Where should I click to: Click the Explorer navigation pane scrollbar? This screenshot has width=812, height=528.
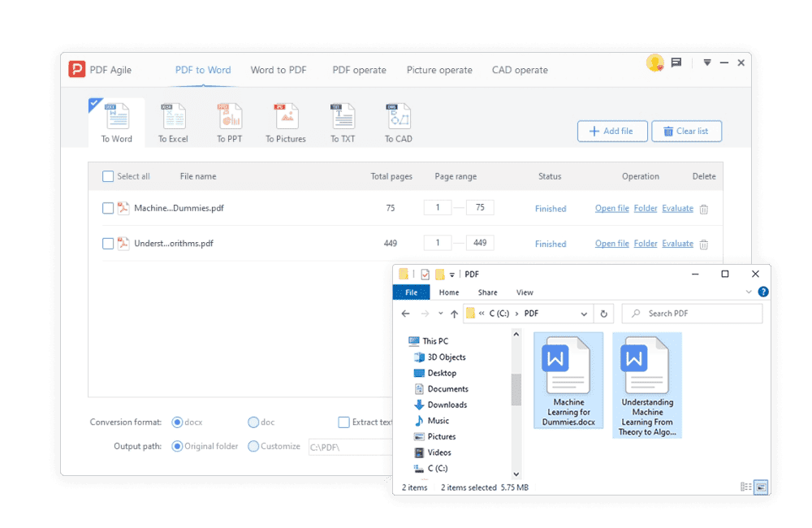(x=516, y=390)
